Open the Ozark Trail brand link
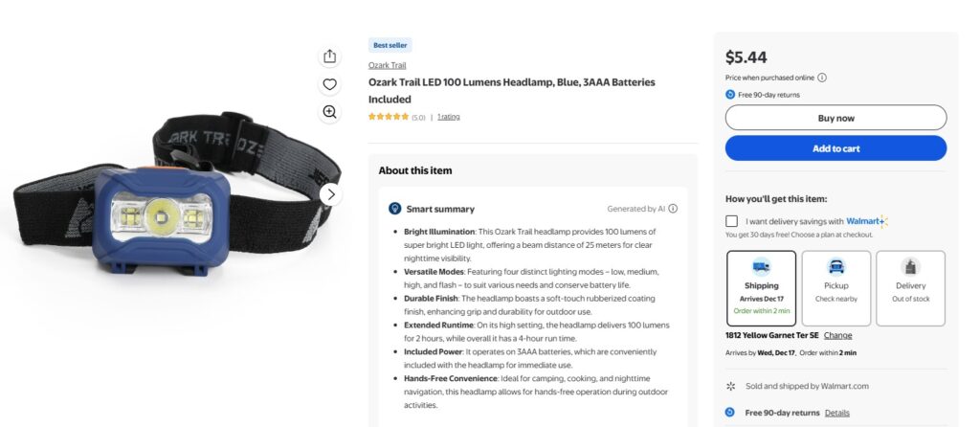This screenshot has height=427, width=980. pyautogui.click(x=387, y=65)
